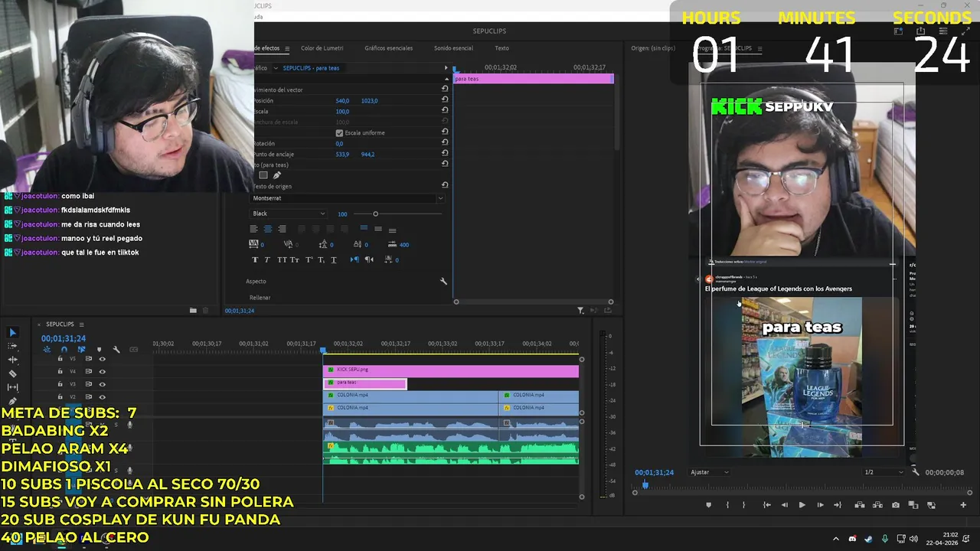Screen dimensions: 980x551
Task: Open the button editor plus icon
Action: (x=963, y=505)
